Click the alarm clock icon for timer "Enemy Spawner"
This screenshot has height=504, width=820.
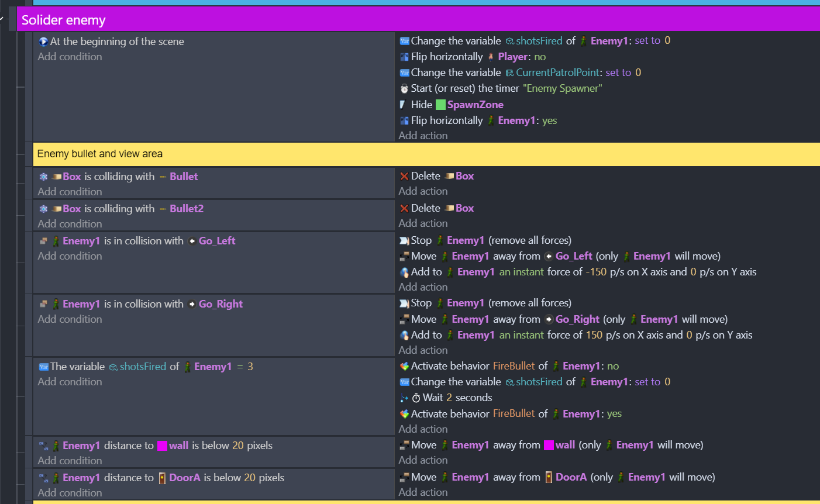pyautogui.click(x=404, y=88)
